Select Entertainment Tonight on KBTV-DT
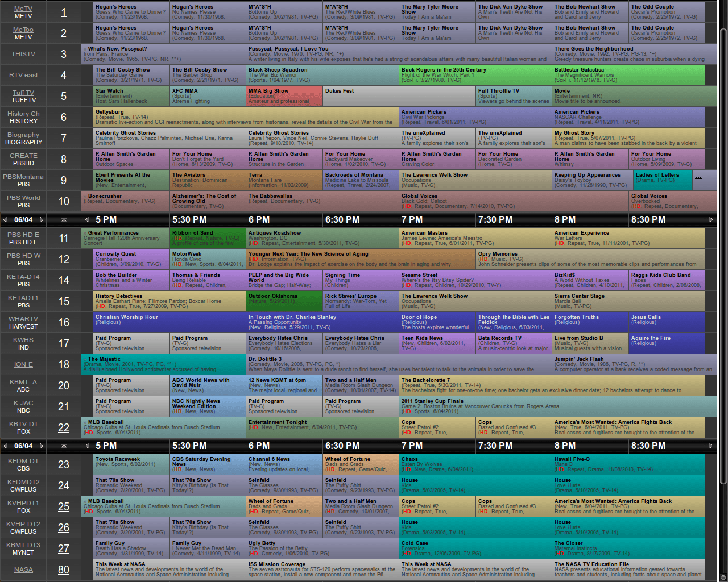Image resolution: width=728 pixels, height=582 pixels. click(323, 427)
